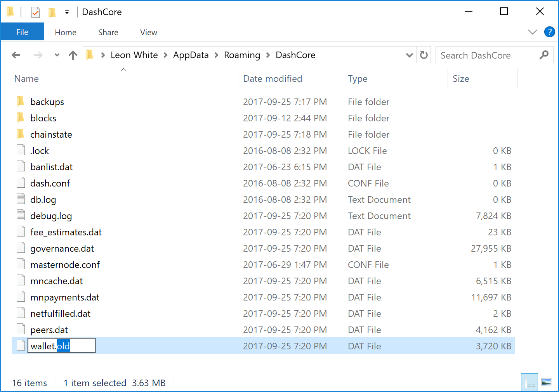Switch to Large icons view layout
The height and width of the screenshot is (392, 559).
[547, 383]
